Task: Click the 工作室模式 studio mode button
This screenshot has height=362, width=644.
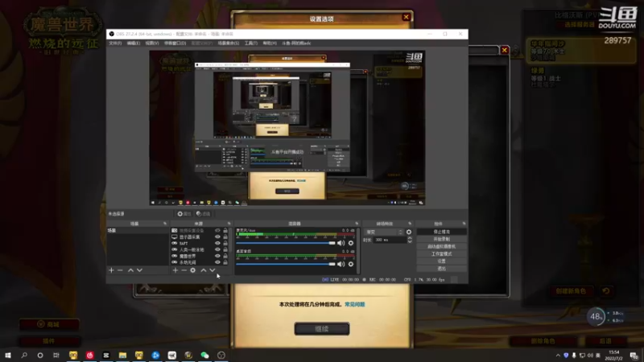Action: pyautogui.click(x=441, y=253)
